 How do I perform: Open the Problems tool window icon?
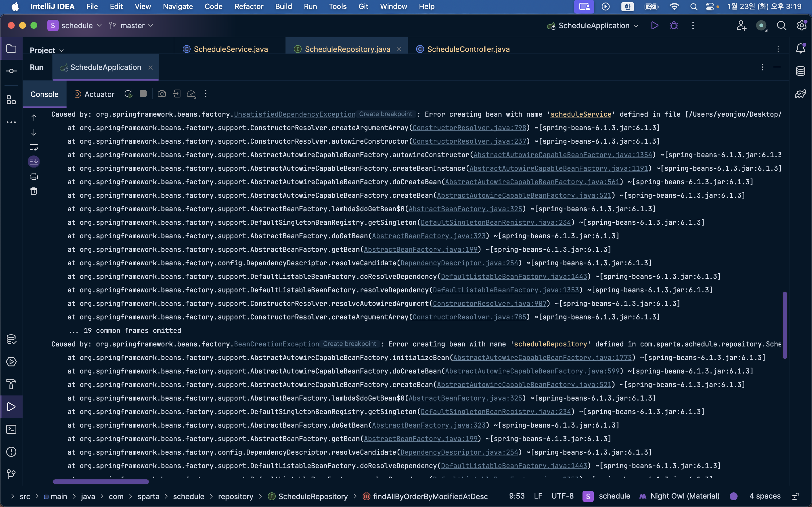pos(11,452)
